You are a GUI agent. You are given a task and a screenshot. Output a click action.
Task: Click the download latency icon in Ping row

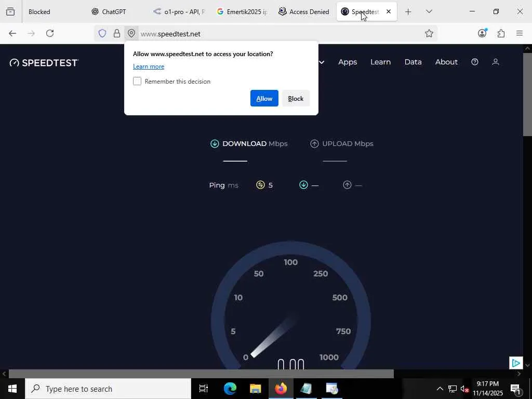click(x=303, y=185)
